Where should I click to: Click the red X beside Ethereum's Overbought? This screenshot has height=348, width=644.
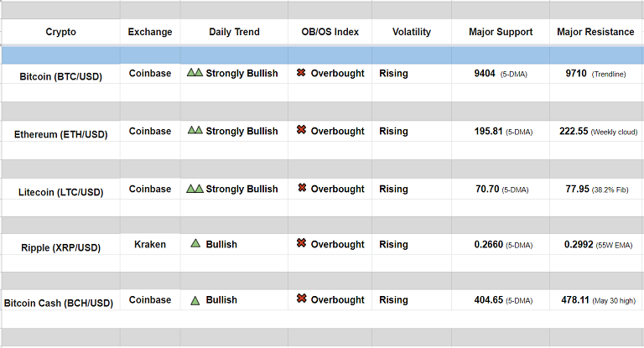pyautogui.click(x=301, y=131)
